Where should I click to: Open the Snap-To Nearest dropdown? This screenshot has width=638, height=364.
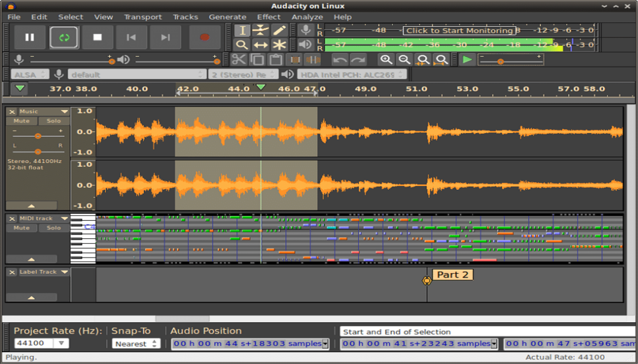tap(136, 343)
